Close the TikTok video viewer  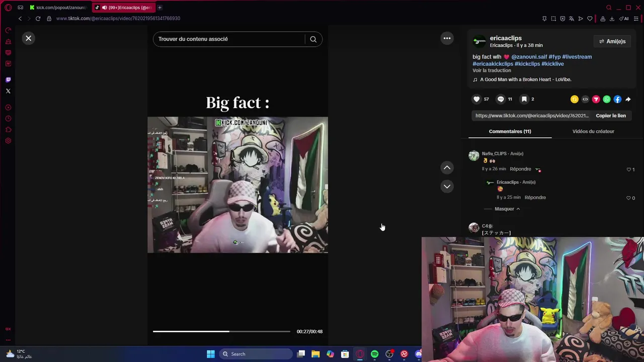[x=29, y=38]
